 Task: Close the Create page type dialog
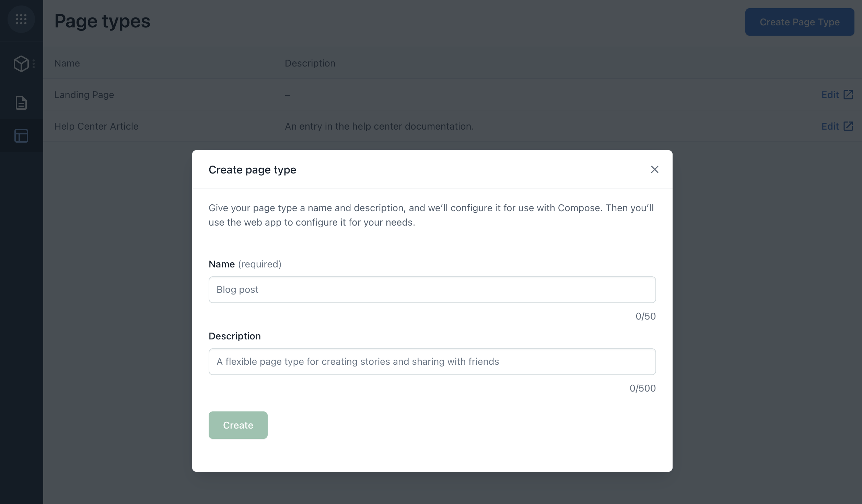pos(654,169)
